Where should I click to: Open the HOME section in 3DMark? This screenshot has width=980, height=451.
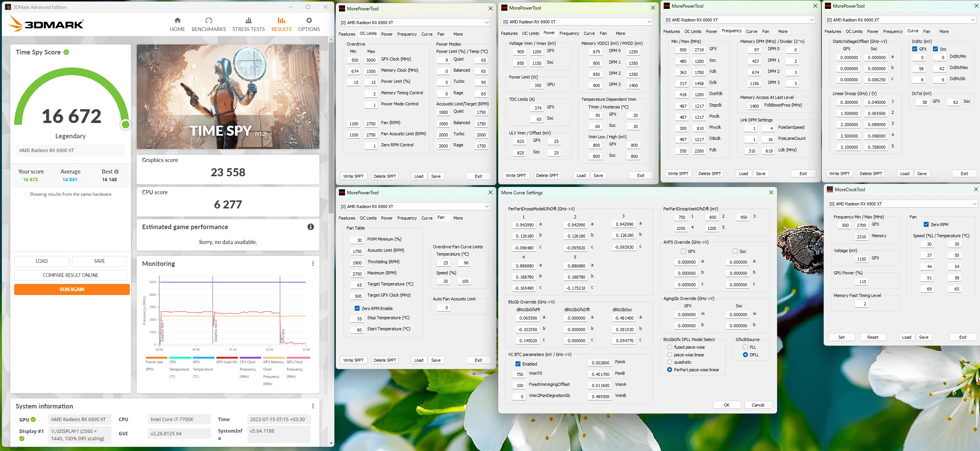tap(177, 25)
